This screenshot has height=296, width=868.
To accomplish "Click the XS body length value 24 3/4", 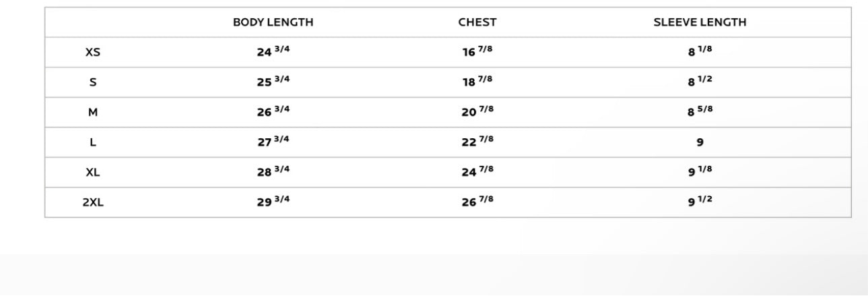I will click(273, 52).
